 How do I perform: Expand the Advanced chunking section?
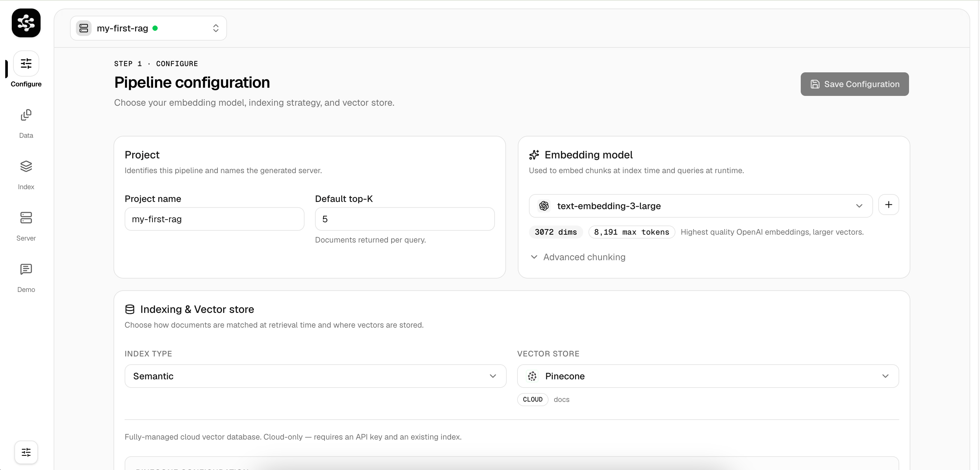point(578,257)
